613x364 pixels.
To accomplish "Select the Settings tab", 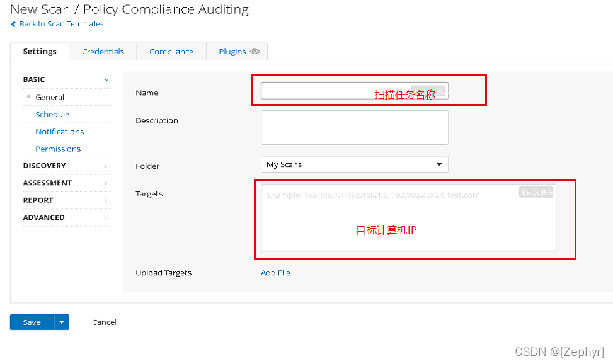I will click(40, 52).
